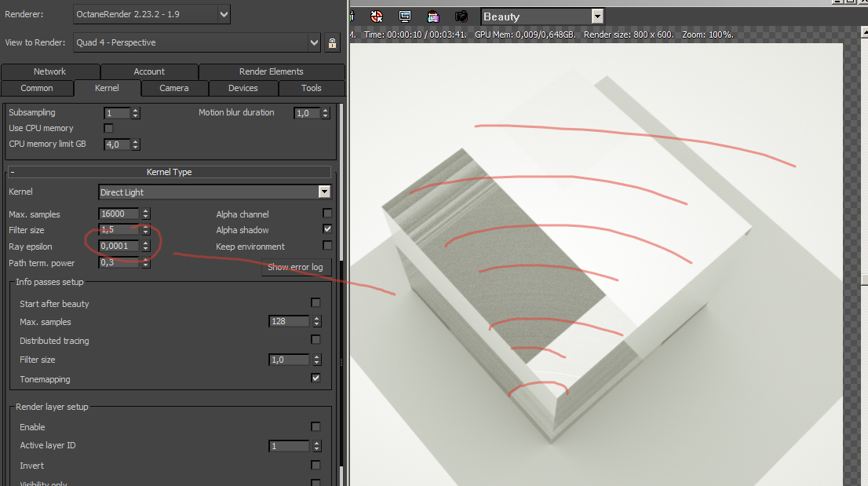This screenshot has height=486, width=868.
Task: Uncheck the Tonemapping checkbox
Action: pos(315,378)
